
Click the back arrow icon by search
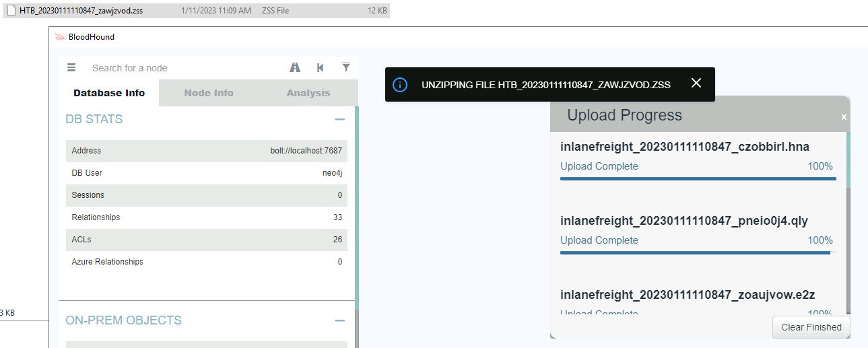[x=321, y=67]
